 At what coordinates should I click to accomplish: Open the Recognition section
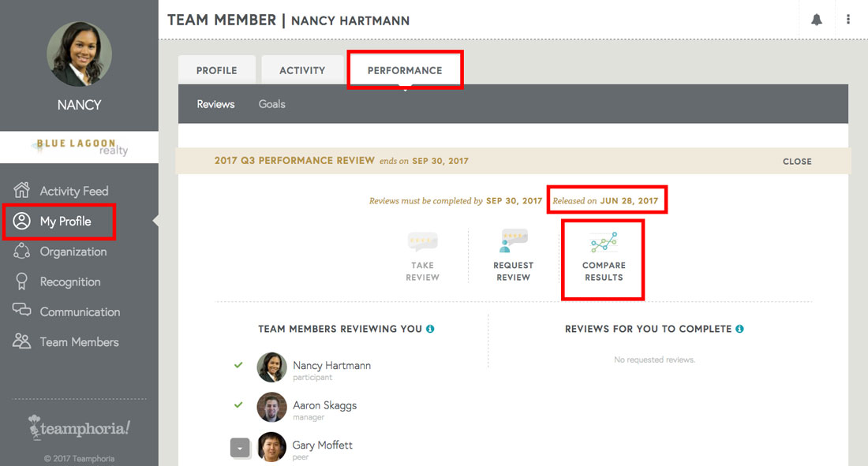point(70,281)
